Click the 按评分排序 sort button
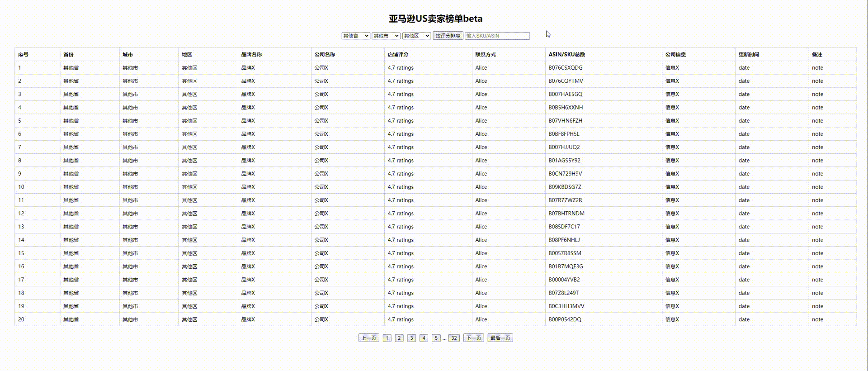 [x=448, y=36]
